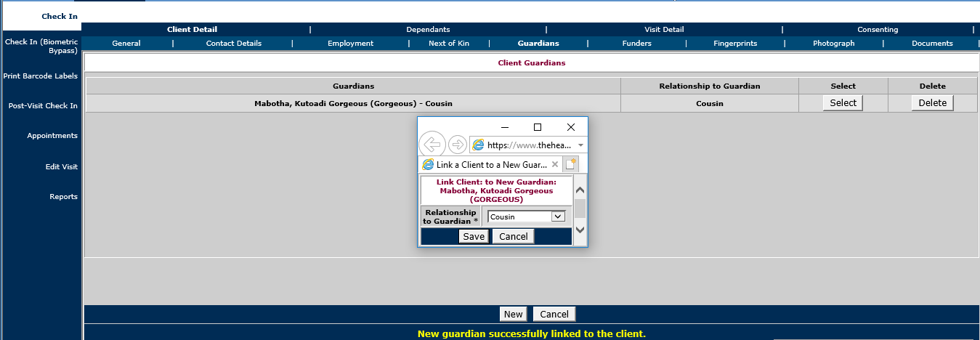Click the back arrow in popup browser

click(432, 145)
